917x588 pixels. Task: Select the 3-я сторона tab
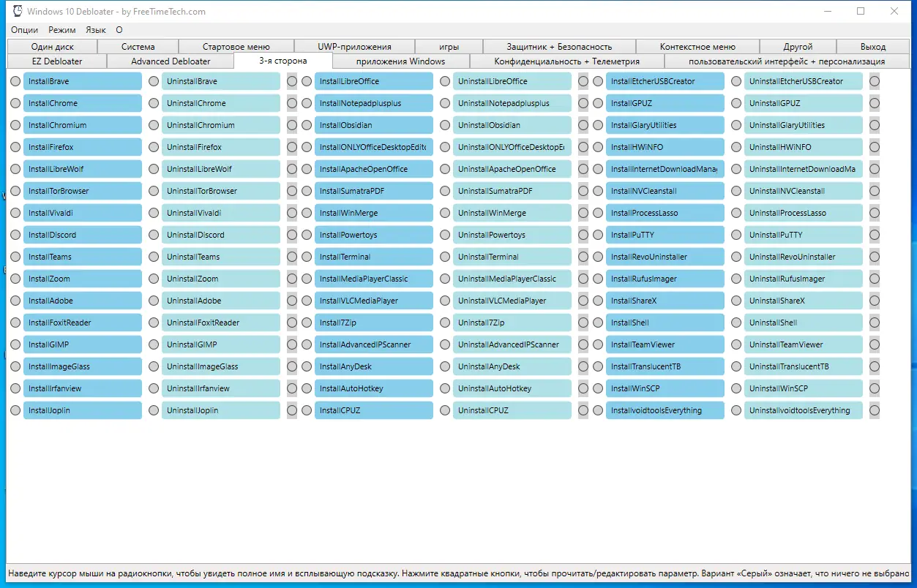(x=283, y=61)
